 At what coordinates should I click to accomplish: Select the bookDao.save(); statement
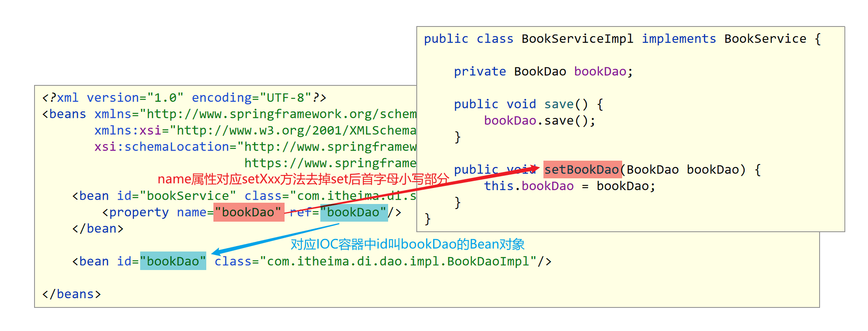540,121
